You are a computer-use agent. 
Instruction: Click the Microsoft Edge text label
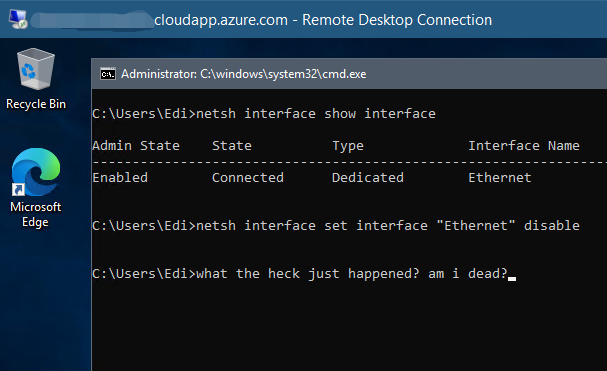[x=36, y=214]
